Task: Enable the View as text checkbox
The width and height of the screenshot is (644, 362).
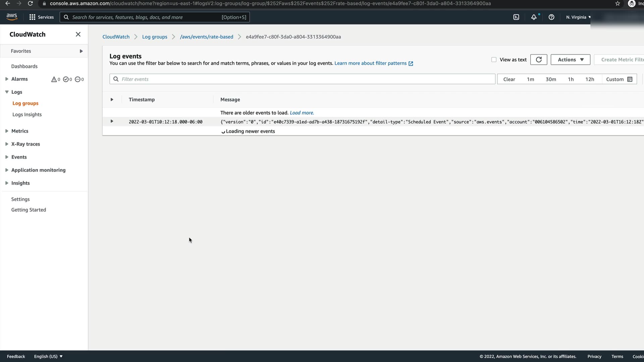Action: coord(494,60)
